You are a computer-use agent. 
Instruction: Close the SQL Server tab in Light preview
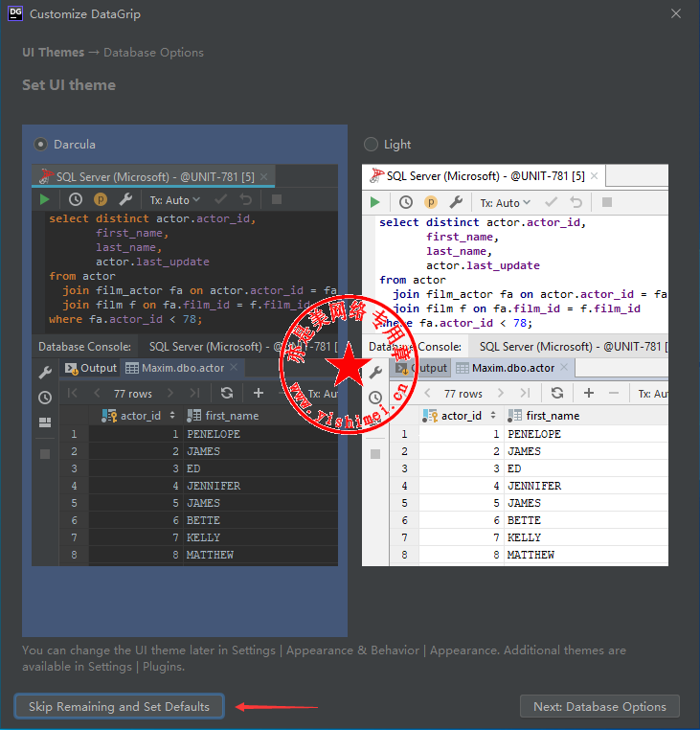595,175
